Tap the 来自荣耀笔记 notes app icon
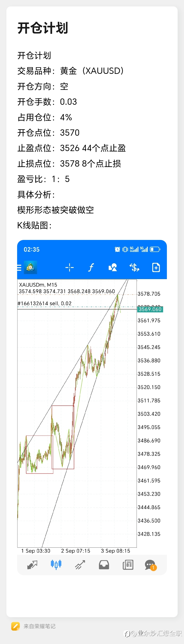This screenshot has width=184, height=644. (x=16, y=626)
